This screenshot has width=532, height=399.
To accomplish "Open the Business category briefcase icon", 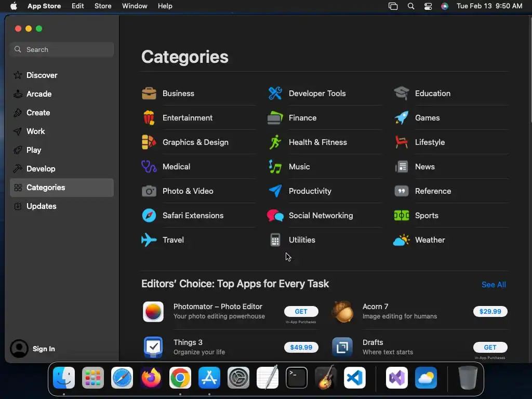I will [x=149, y=94].
